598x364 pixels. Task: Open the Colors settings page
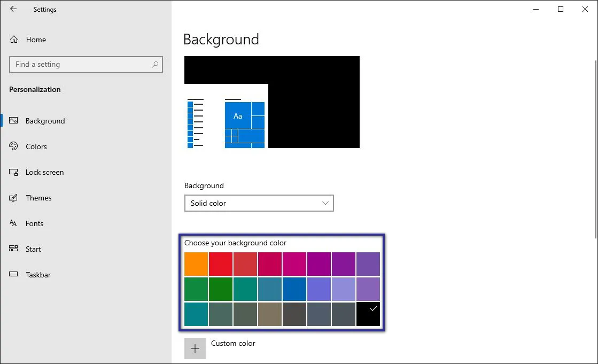(36, 146)
